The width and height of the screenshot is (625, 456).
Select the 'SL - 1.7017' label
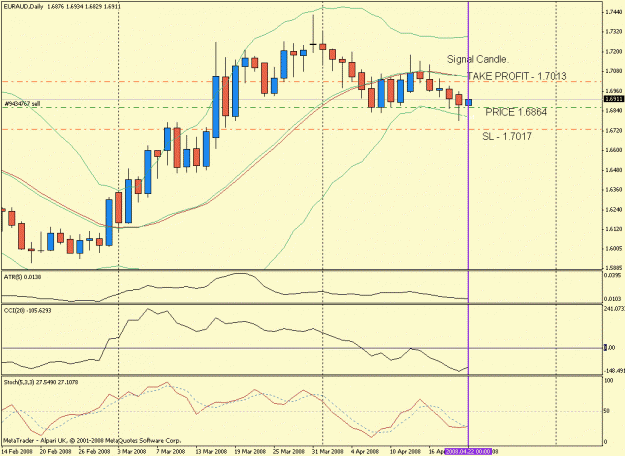point(507,136)
